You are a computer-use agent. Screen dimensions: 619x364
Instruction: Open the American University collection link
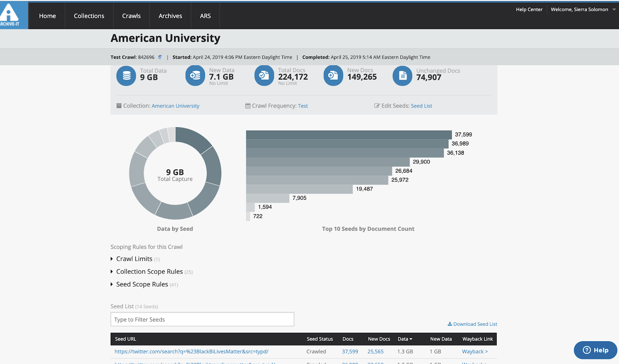[175, 106]
